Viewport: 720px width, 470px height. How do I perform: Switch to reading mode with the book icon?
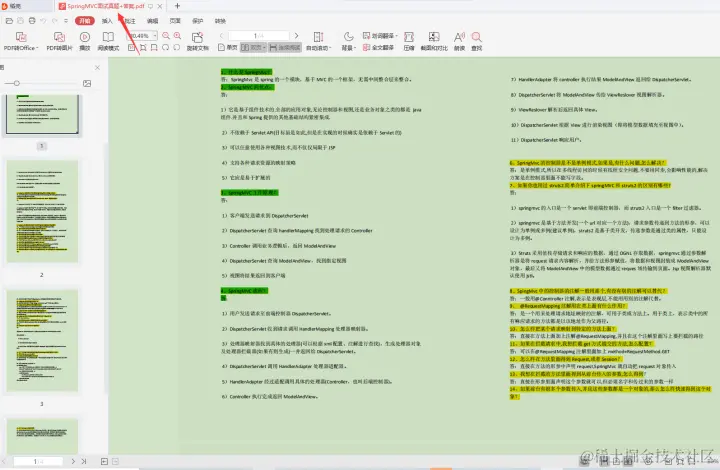pos(108,41)
